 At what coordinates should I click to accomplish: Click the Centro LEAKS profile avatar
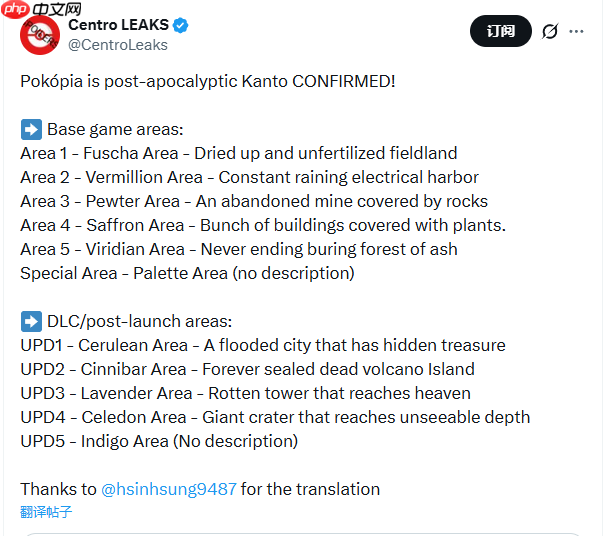pyautogui.click(x=41, y=38)
